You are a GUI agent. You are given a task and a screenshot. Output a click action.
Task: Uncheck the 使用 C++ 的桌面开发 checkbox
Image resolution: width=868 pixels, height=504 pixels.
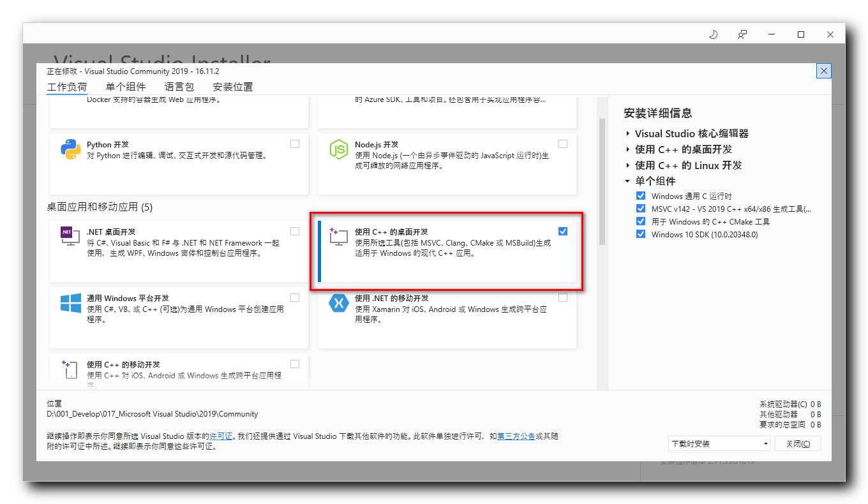pos(563,231)
